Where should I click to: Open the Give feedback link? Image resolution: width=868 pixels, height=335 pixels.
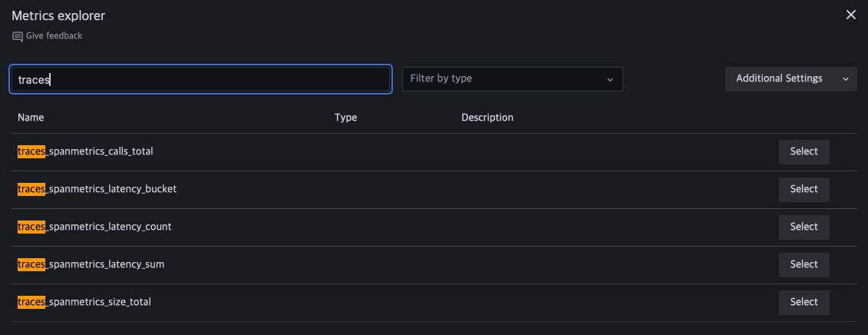(54, 36)
